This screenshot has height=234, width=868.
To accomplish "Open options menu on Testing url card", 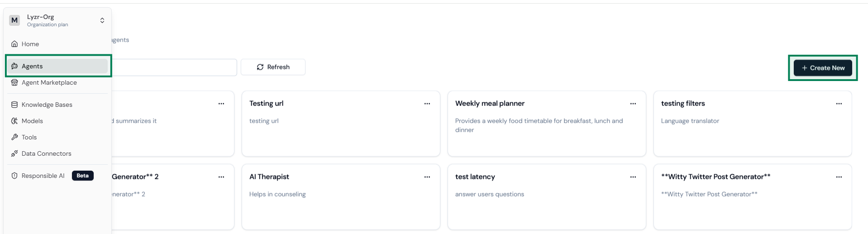I will pyautogui.click(x=427, y=104).
